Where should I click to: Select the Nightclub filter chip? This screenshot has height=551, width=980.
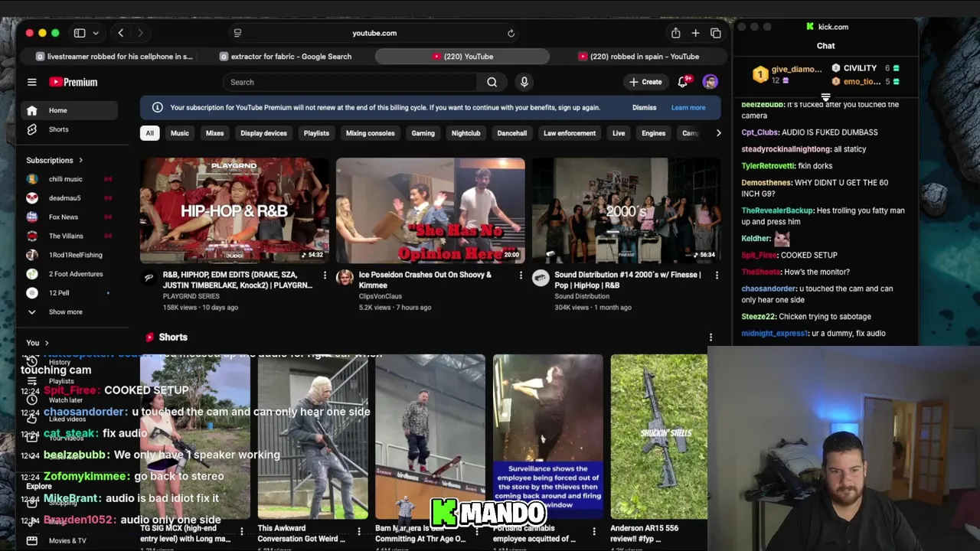pyautogui.click(x=465, y=133)
